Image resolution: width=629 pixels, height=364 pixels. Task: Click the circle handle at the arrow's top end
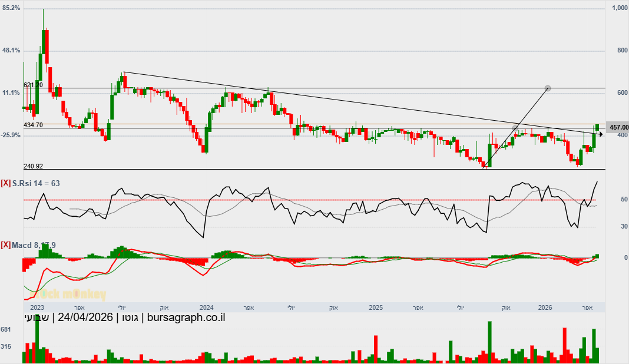pyautogui.click(x=548, y=88)
